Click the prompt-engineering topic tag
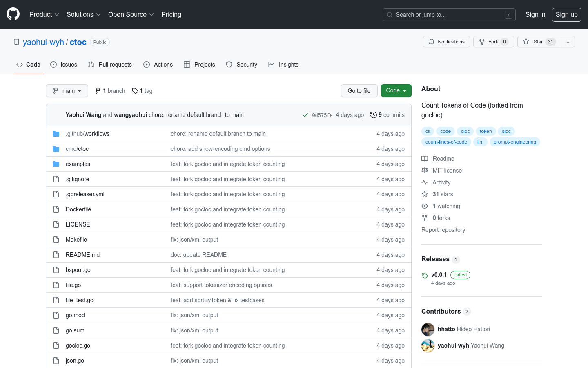Screen dimensions: 588x368 pos(515,142)
